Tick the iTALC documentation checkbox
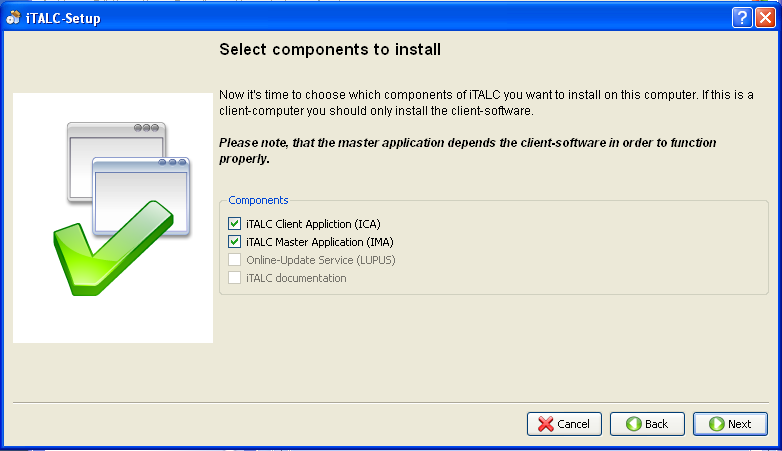Screen dimensions: 782x451 (x=235, y=278)
